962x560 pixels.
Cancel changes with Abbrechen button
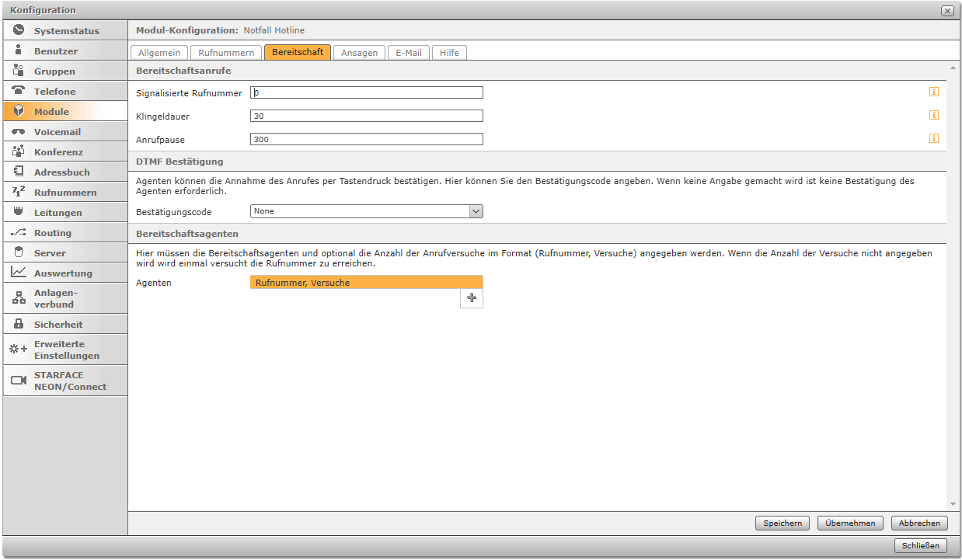[919, 523]
